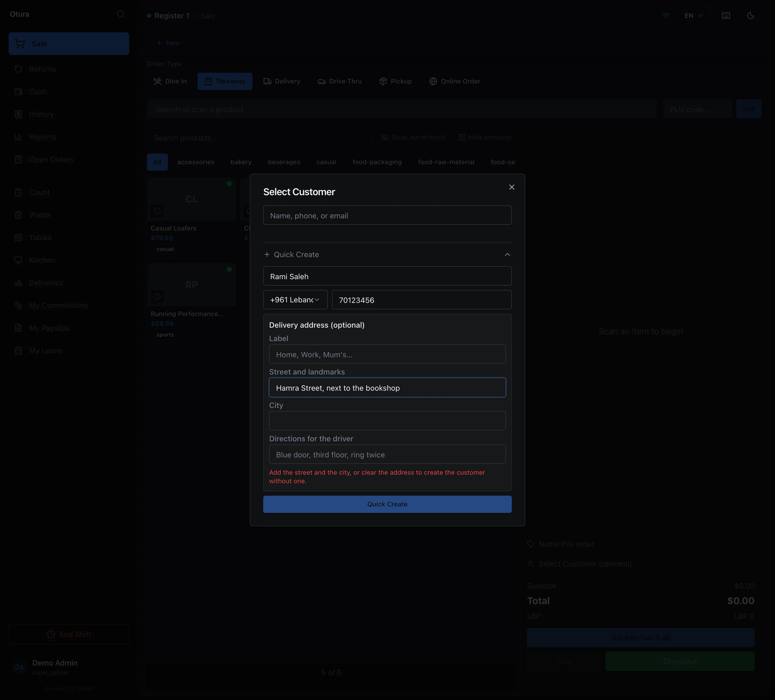Open Reports in the sidebar

point(69,137)
